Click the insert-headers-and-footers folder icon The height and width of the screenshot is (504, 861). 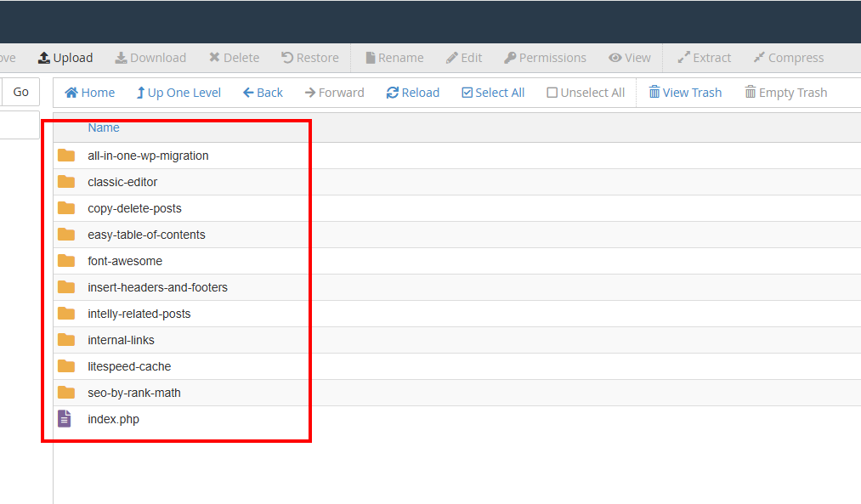[x=66, y=287]
